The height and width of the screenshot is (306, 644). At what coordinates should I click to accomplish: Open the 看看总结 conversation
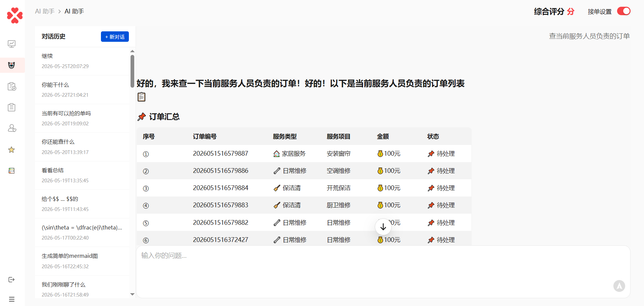click(82, 175)
